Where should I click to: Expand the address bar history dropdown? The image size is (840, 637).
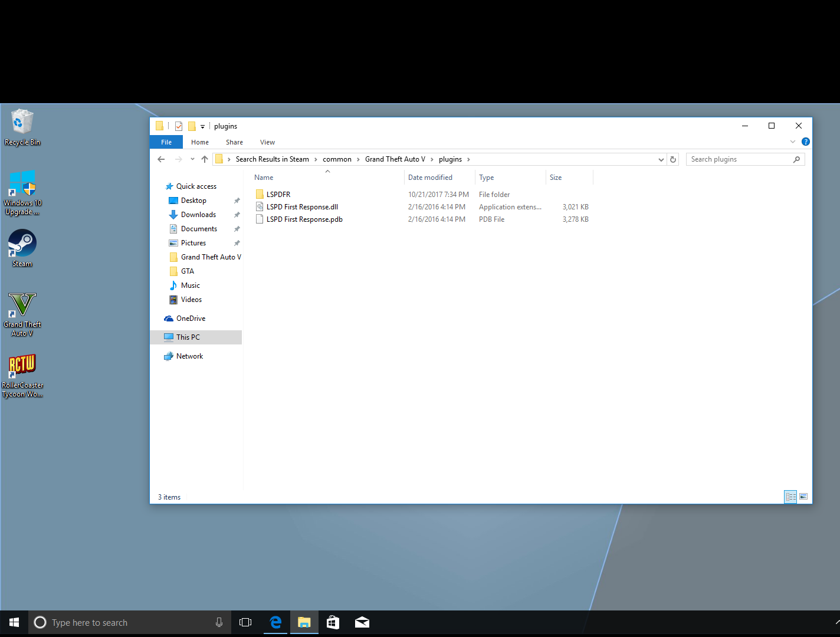661,159
